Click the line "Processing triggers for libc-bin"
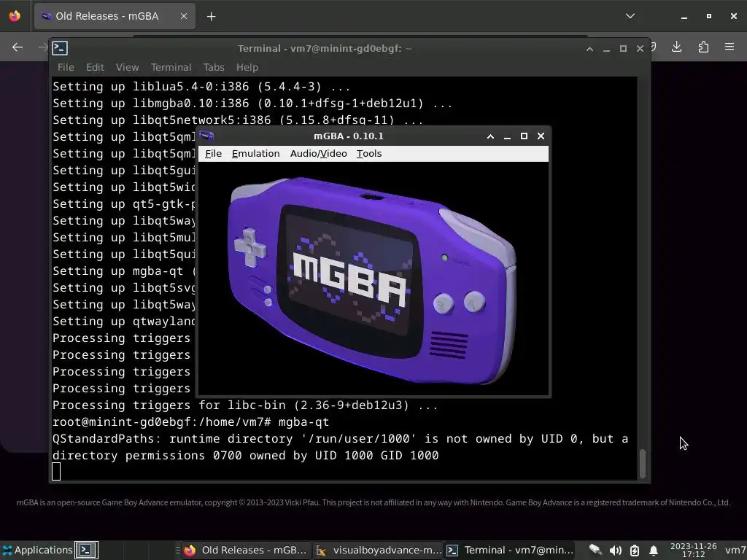747x560 pixels. 245,405
